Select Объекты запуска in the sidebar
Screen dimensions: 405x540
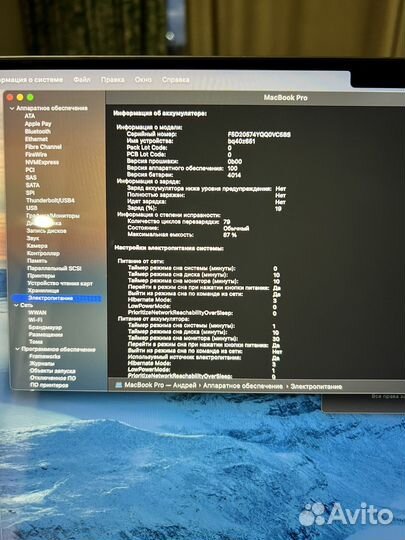pyautogui.click(x=53, y=371)
